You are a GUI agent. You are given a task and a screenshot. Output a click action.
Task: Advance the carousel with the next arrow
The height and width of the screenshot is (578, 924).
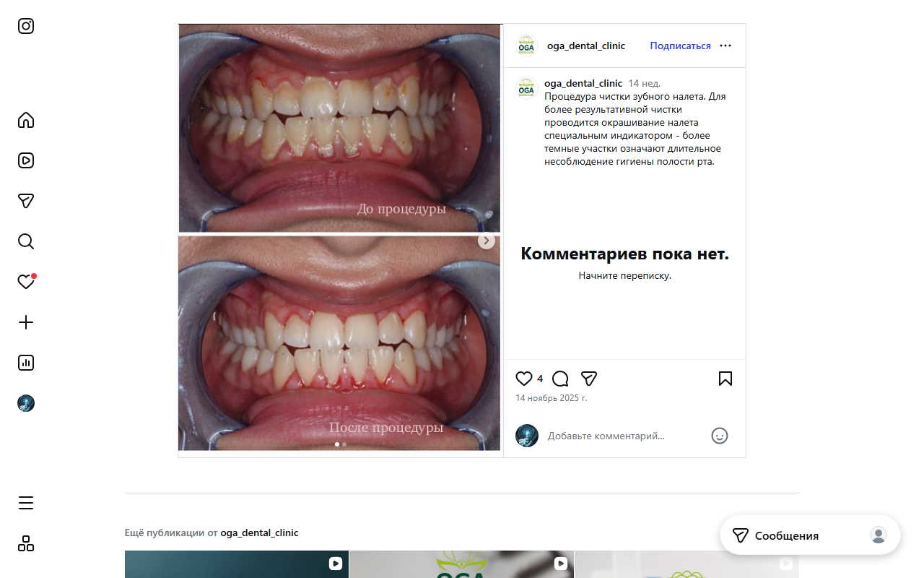(x=486, y=241)
